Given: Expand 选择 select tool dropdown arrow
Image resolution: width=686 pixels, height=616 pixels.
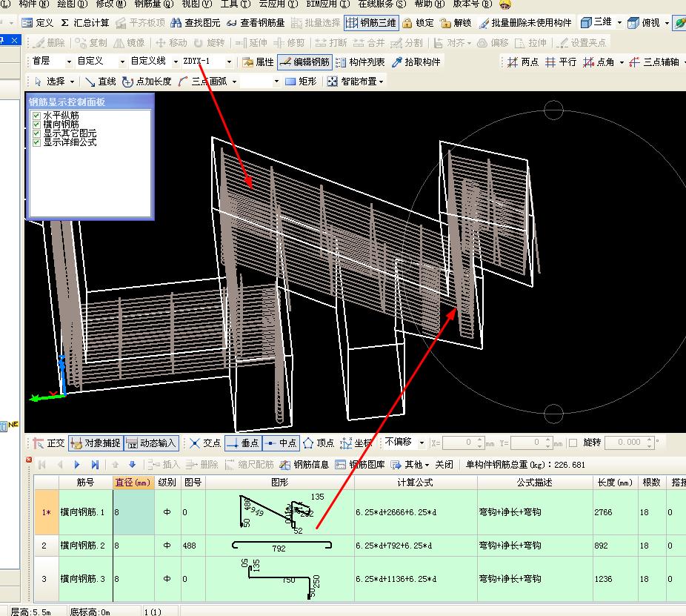Looking at the screenshot, I should pyautogui.click(x=72, y=82).
